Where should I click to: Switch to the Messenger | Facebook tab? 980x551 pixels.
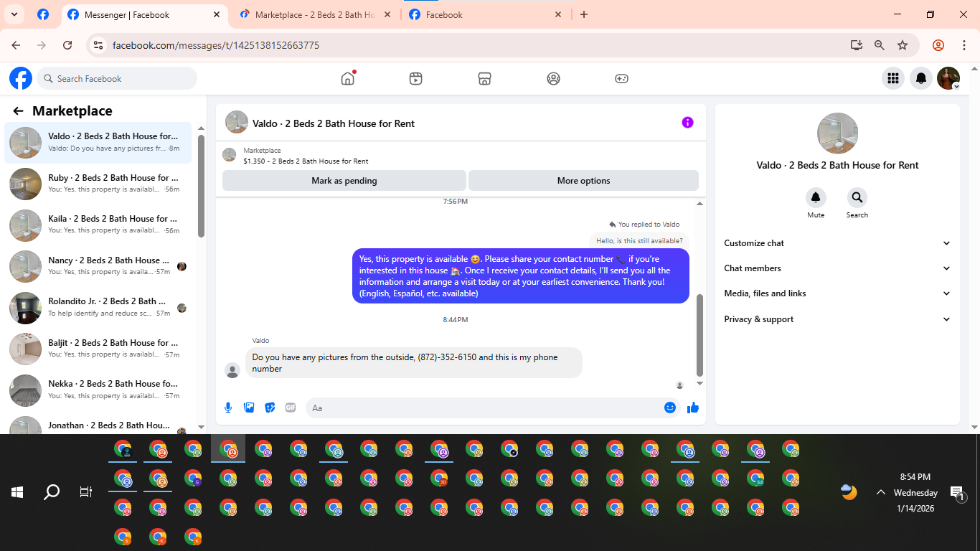(143, 14)
